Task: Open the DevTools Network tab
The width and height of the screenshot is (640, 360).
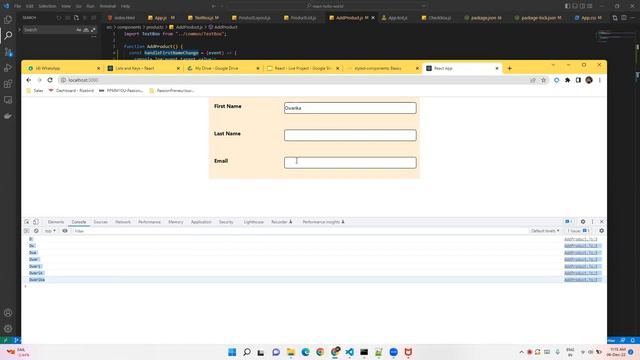Action: click(123, 222)
